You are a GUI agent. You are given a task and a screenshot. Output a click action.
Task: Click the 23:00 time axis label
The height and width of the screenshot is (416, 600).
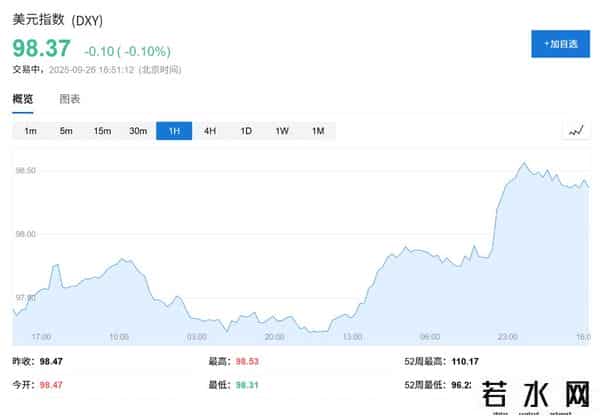[x=508, y=336]
